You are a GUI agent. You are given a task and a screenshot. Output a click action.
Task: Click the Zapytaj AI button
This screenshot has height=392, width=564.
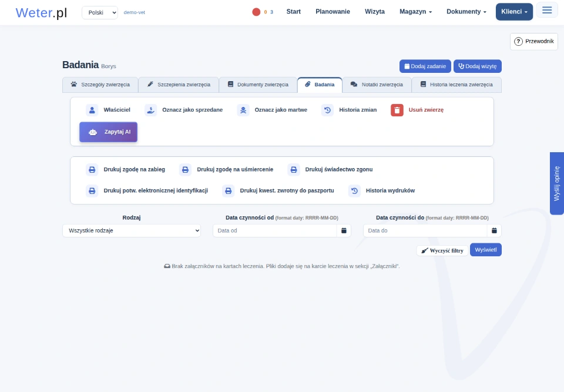point(108,132)
